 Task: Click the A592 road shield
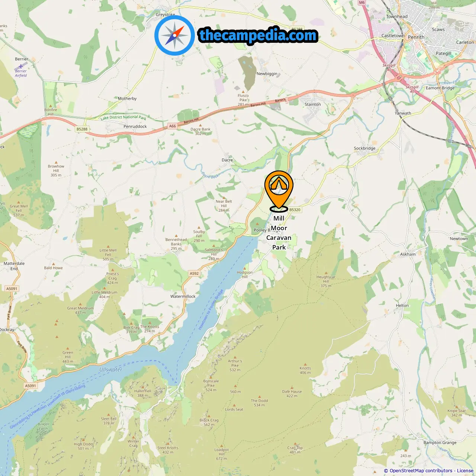tap(194, 273)
